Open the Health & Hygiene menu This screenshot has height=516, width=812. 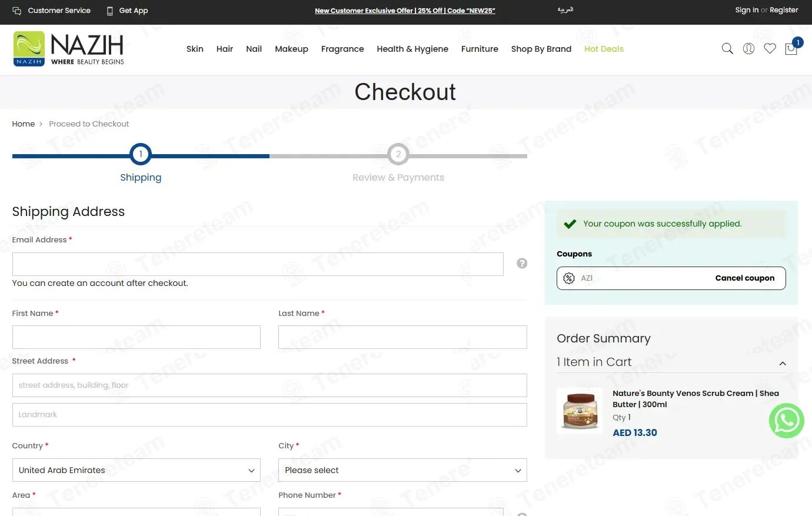412,49
